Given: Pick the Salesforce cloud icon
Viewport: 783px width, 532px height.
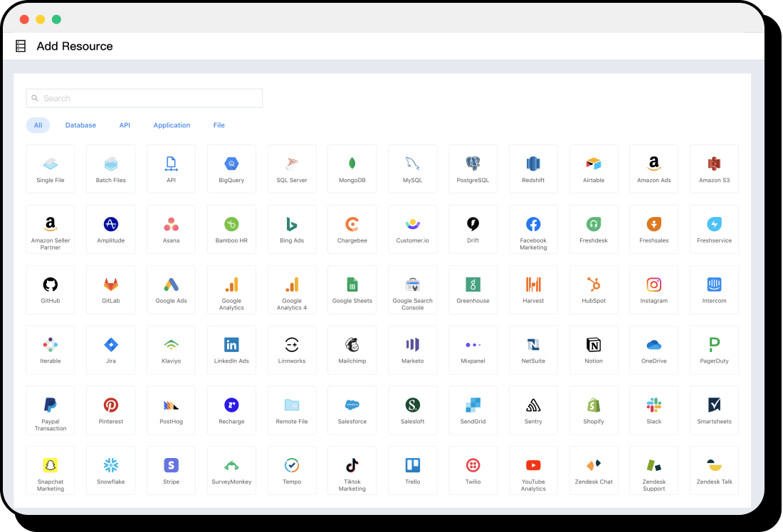Looking at the screenshot, I should point(352,405).
